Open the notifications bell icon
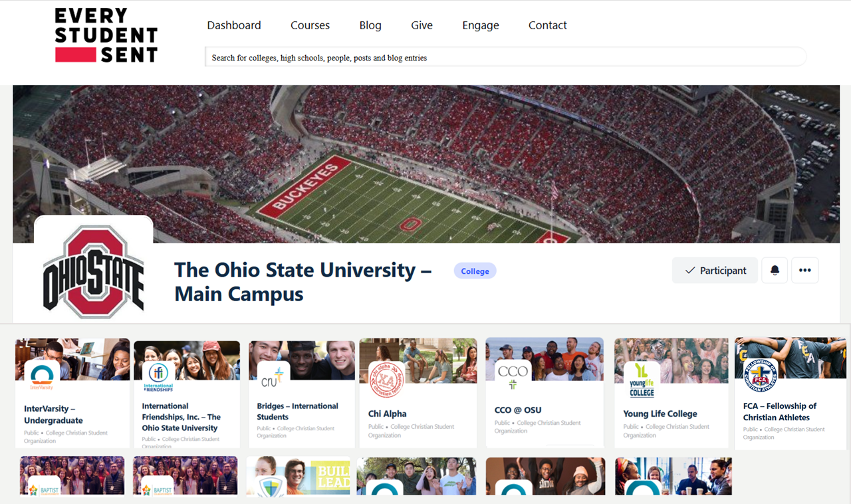The height and width of the screenshot is (504, 851). click(x=774, y=270)
